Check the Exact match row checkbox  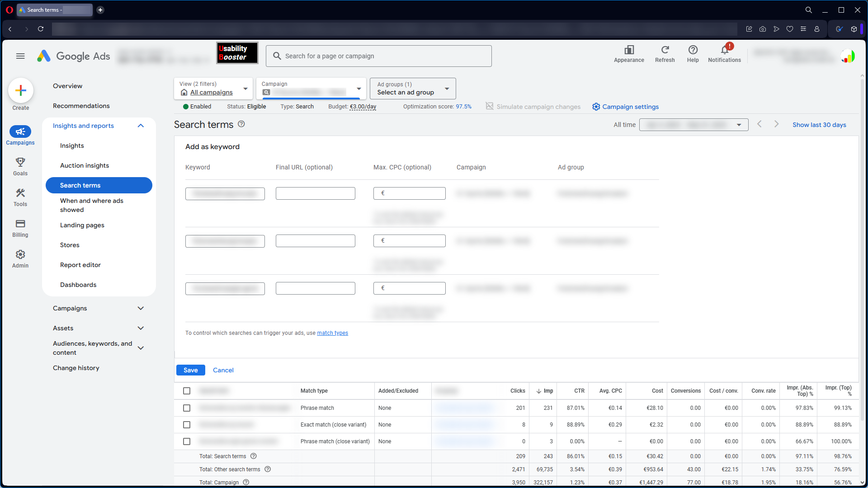pyautogui.click(x=187, y=425)
